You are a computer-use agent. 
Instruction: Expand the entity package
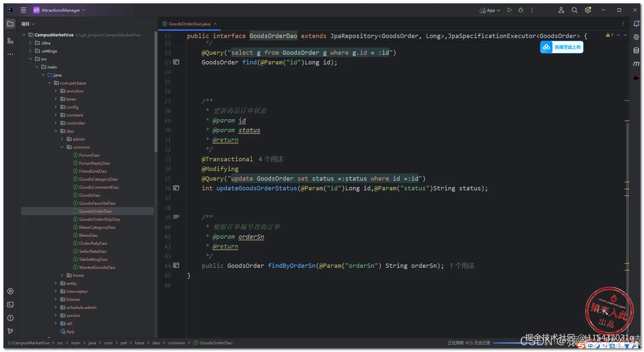pyautogui.click(x=56, y=283)
